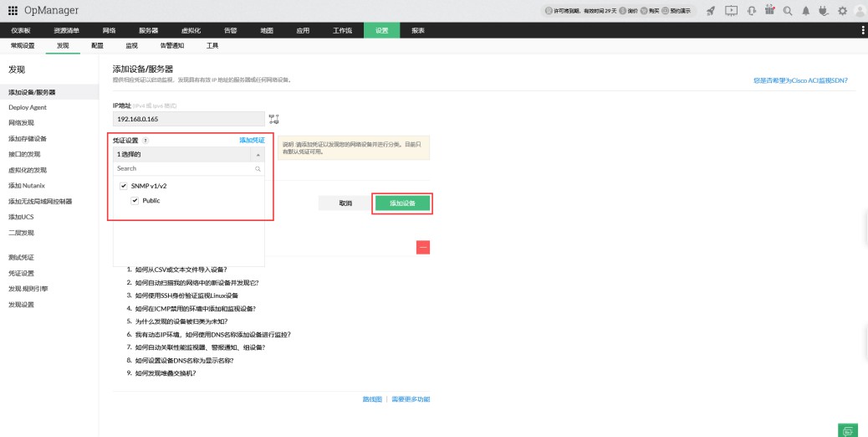Uncheck the Public credential checkbox
Image resolution: width=868 pixels, height=437 pixels.
click(135, 201)
